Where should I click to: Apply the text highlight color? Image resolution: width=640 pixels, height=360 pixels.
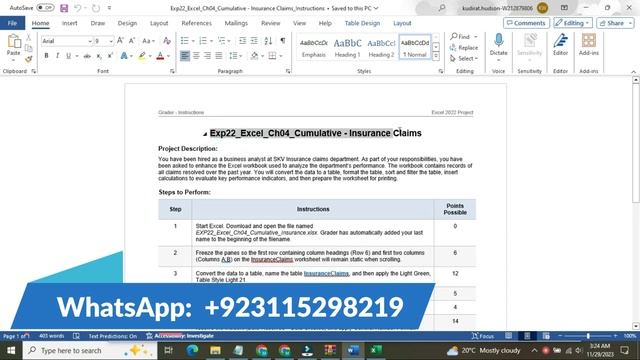click(142, 56)
